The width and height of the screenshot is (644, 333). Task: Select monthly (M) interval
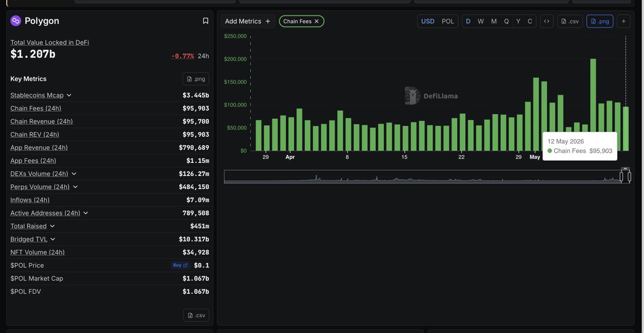pyautogui.click(x=494, y=21)
